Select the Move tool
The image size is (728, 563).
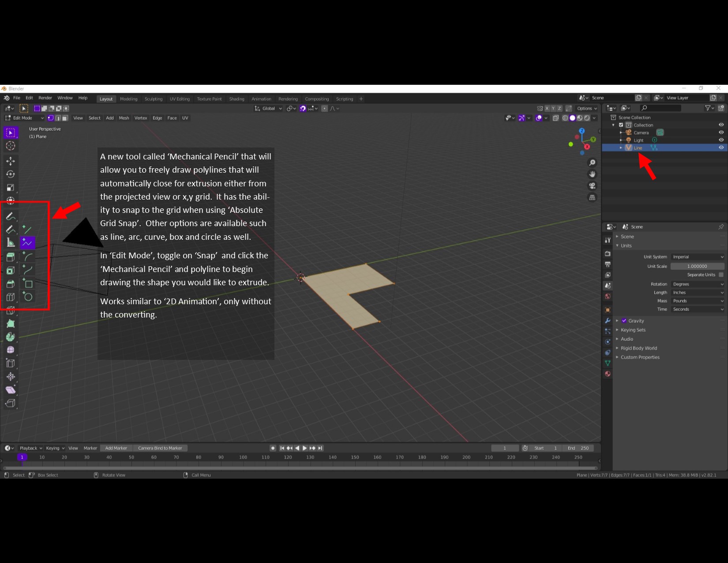coord(11,161)
